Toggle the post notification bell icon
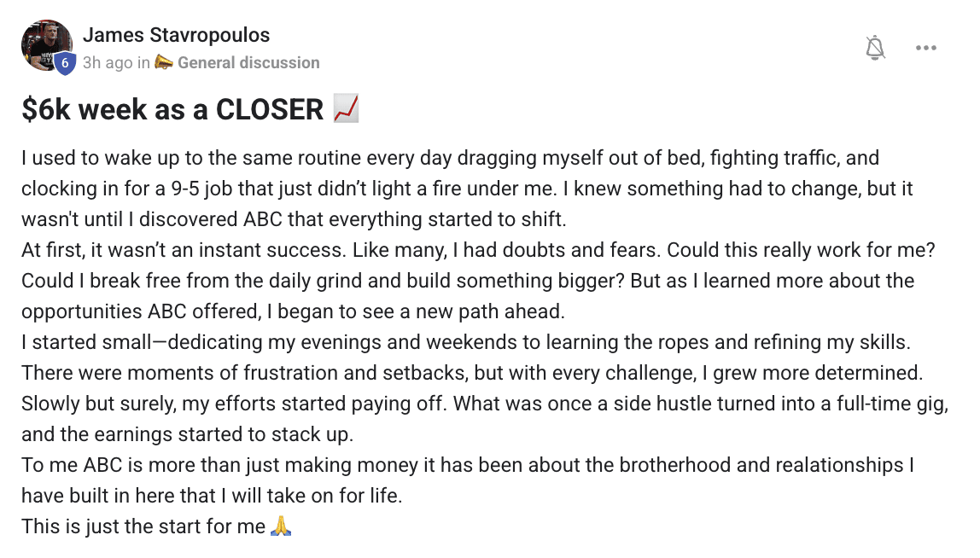 pos(875,48)
